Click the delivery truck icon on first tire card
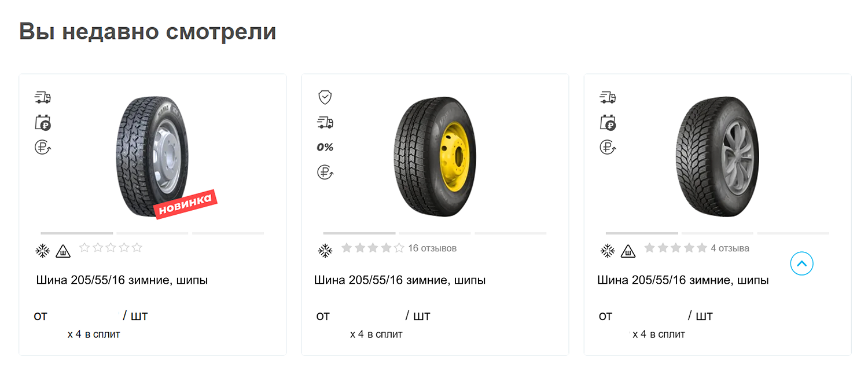 click(x=43, y=97)
